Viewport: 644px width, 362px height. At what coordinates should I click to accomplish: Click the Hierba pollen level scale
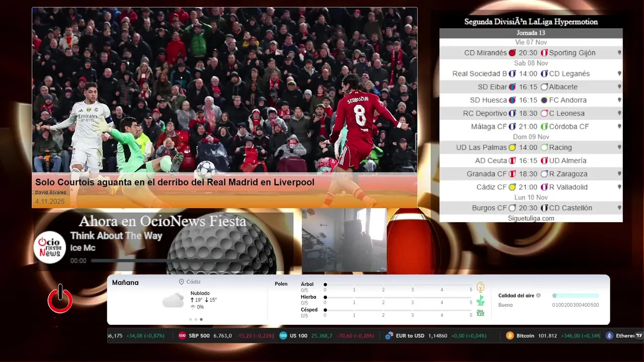(398, 300)
